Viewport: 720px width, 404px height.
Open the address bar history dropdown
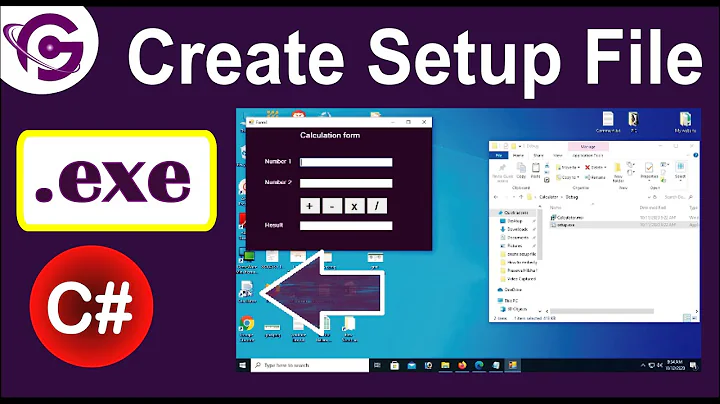(647, 197)
